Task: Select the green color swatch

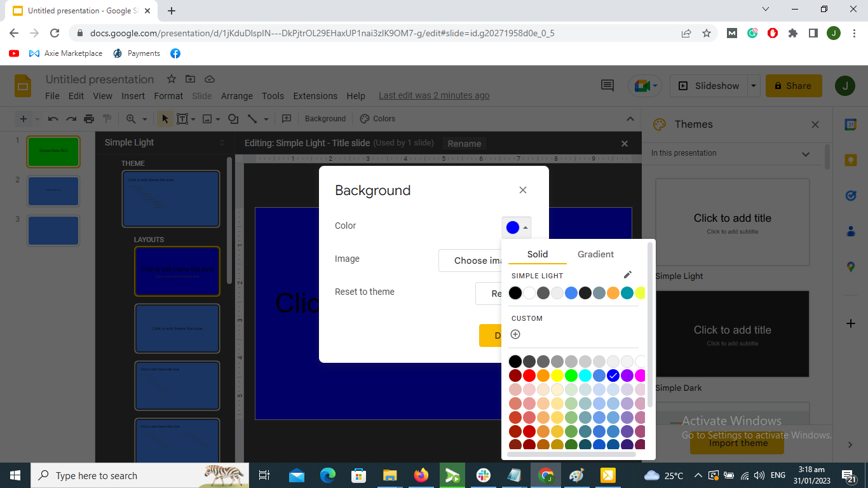Action: (x=571, y=375)
